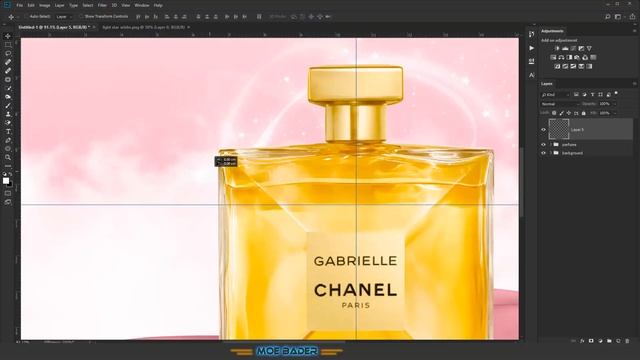Open the foreground color swatch
Screen dimensions: 640x360
[x=6, y=181]
